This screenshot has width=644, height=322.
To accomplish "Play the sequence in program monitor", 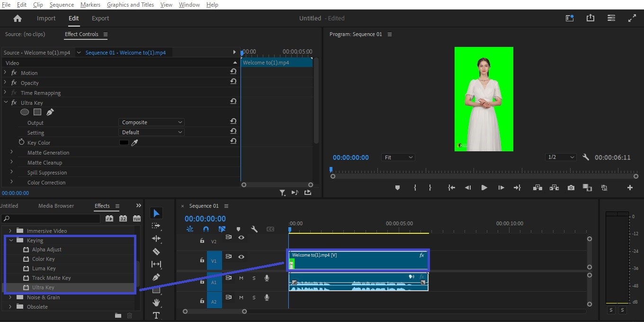I will pyautogui.click(x=484, y=188).
